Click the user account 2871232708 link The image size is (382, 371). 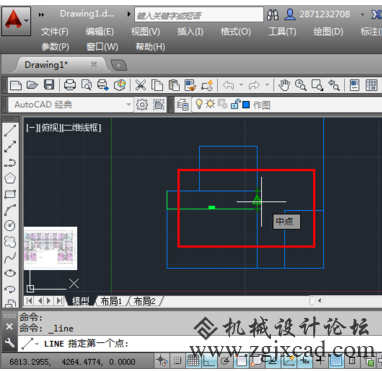click(x=324, y=14)
